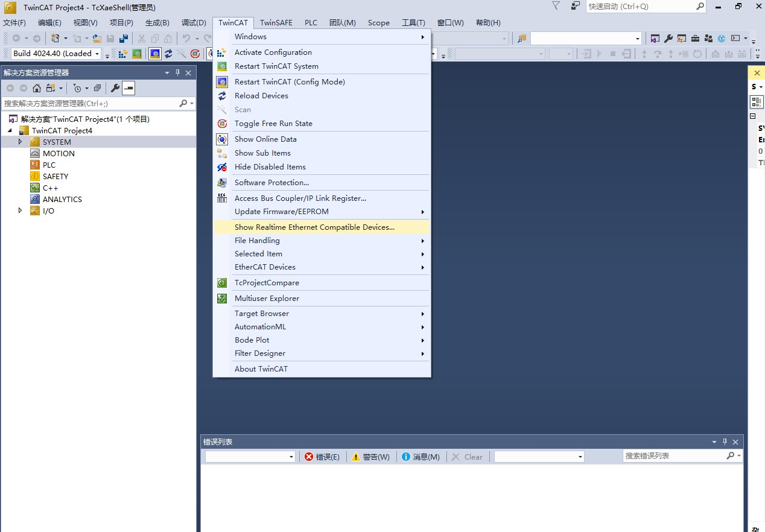Click New Project toolbar icon
Image resolution: width=765 pixels, height=532 pixels.
pyautogui.click(x=55, y=38)
